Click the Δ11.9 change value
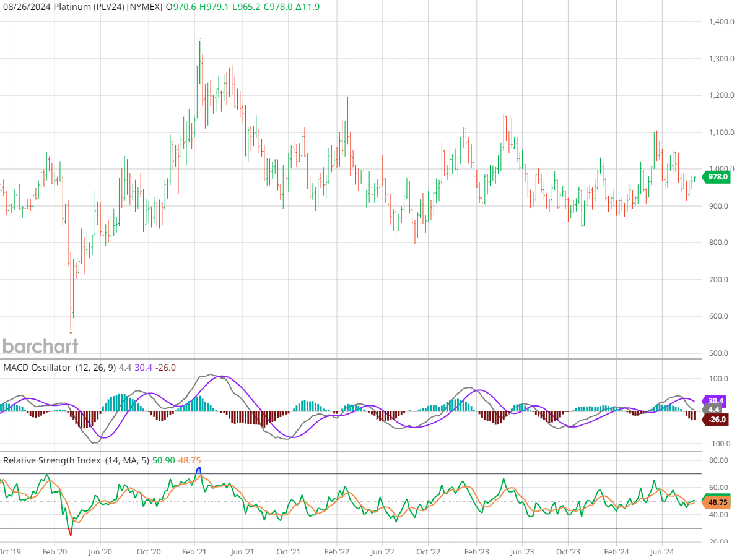Viewport: 737px width, 560px height. click(x=307, y=7)
